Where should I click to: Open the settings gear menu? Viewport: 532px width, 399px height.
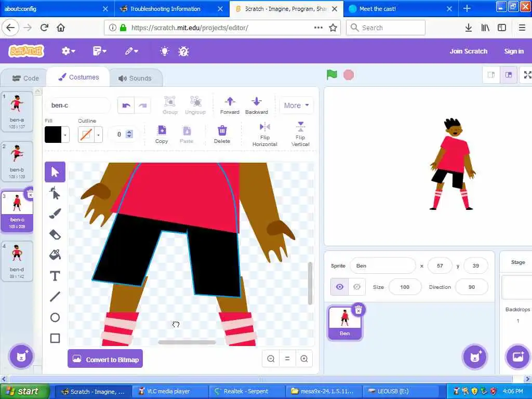tap(68, 51)
